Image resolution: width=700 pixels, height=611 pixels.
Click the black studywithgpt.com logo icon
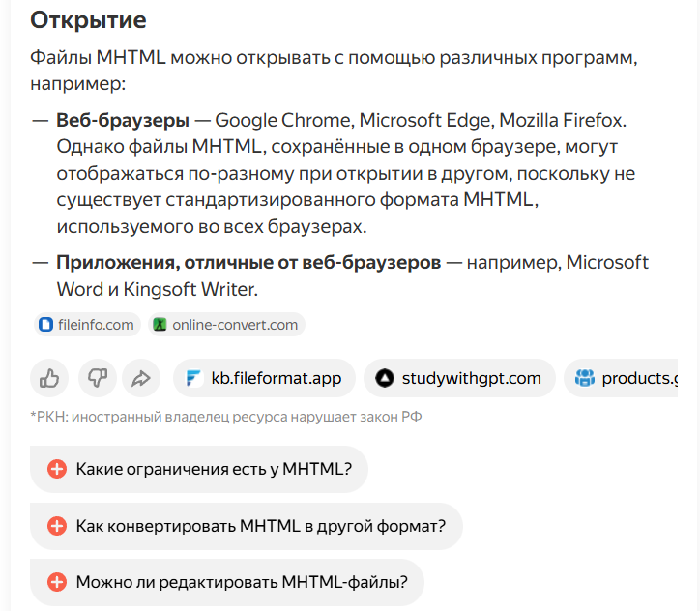[x=384, y=379]
